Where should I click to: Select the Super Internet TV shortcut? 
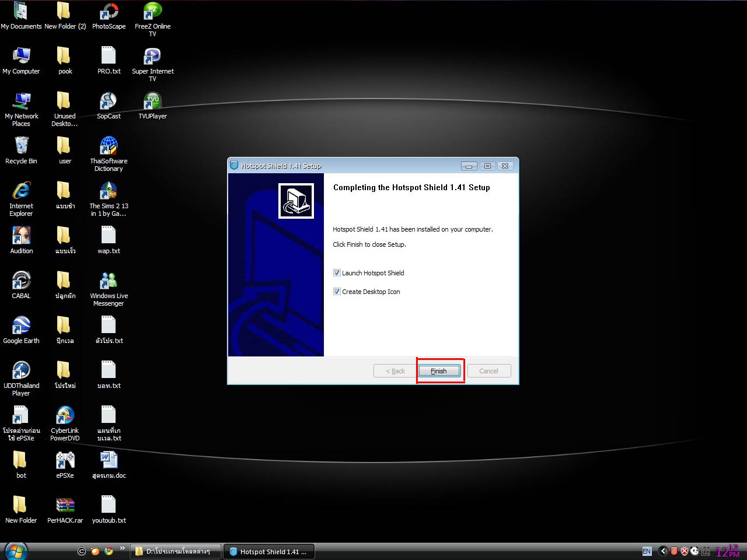(x=152, y=64)
